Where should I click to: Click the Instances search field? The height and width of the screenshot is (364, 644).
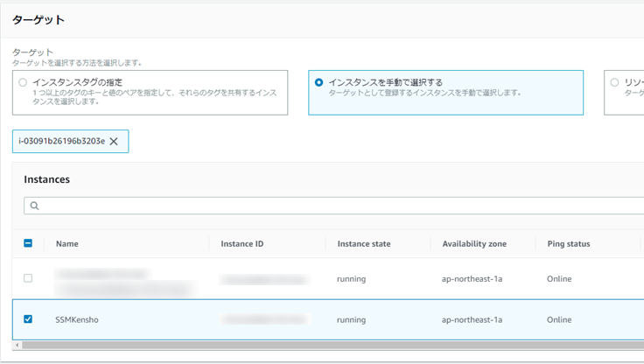(x=334, y=206)
